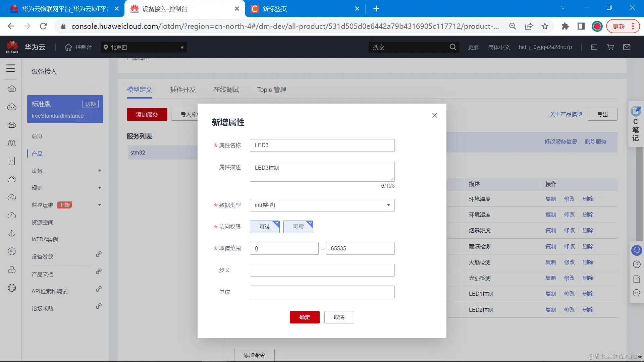
Task: Click the 单位 input field
Action: pyautogui.click(x=322, y=292)
